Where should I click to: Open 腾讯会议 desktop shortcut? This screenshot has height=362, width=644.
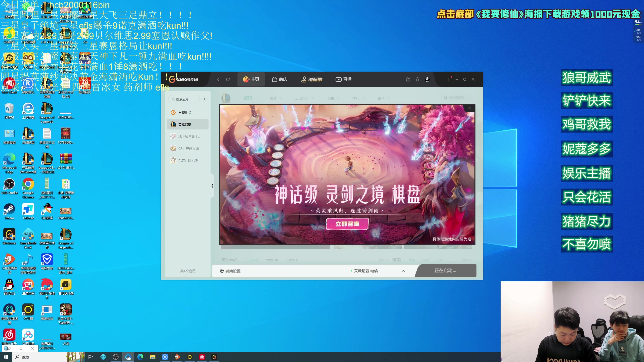click(47, 312)
